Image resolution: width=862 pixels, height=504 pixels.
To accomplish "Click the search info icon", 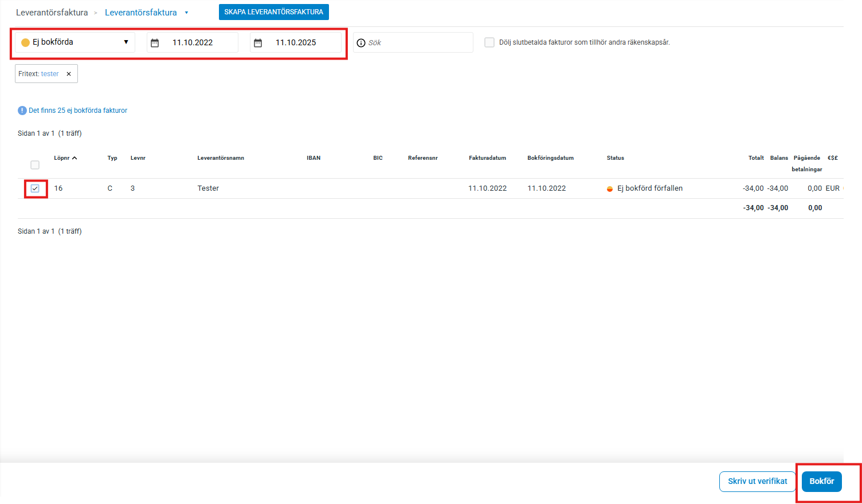I will [361, 43].
